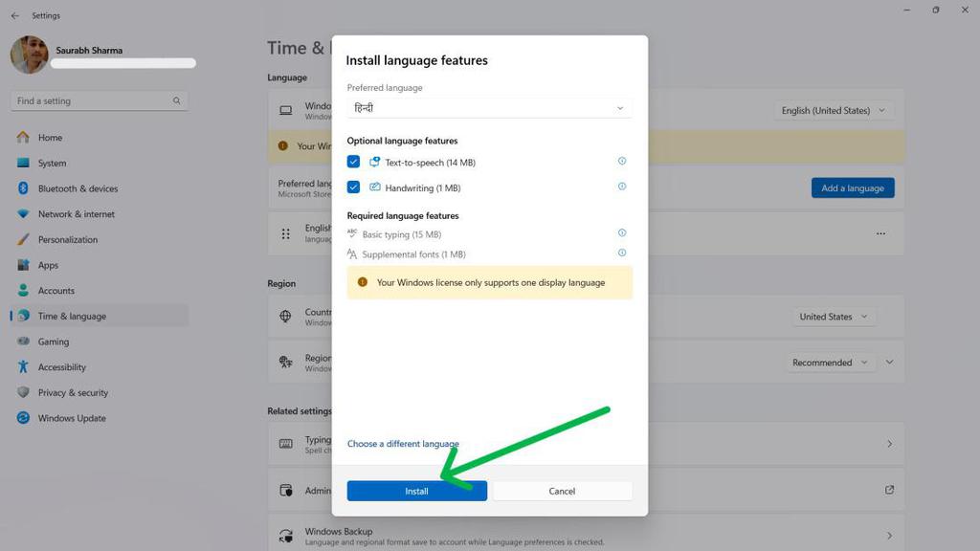Open the Recommended regional format dropdown
This screenshot has width=980, height=551.
830,363
